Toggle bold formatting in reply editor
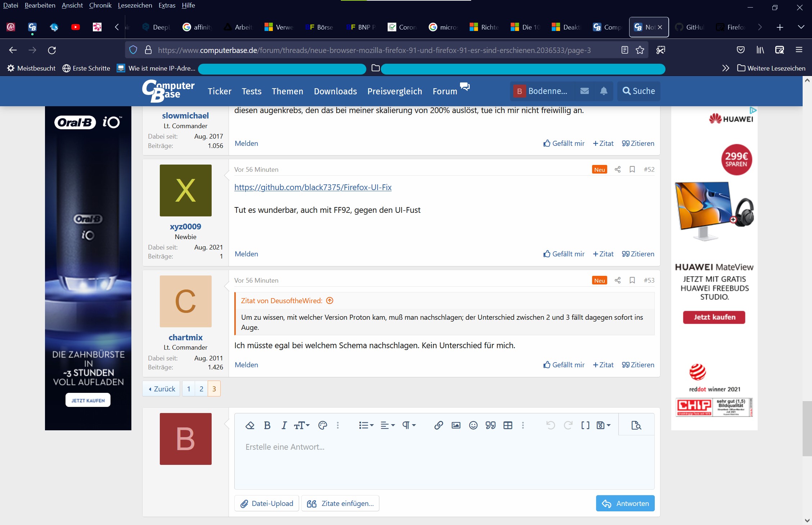The image size is (812, 525). [x=267, y=425]
